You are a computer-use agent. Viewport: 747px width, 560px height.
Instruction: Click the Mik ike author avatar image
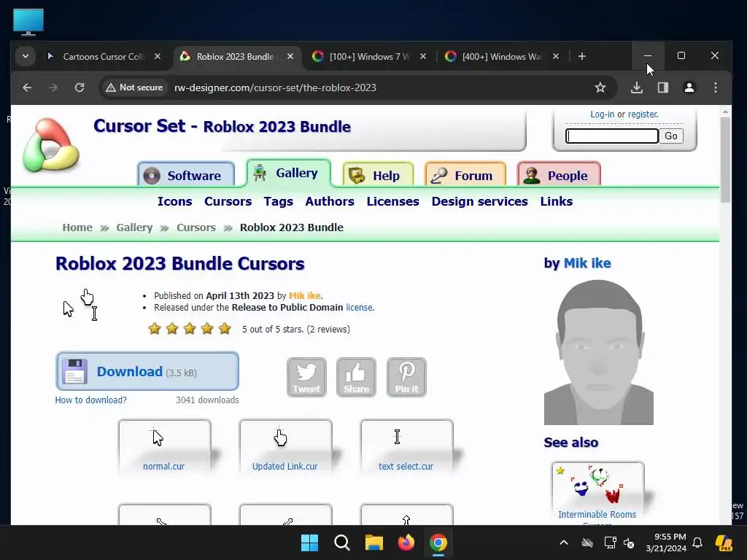click(599, 352)
